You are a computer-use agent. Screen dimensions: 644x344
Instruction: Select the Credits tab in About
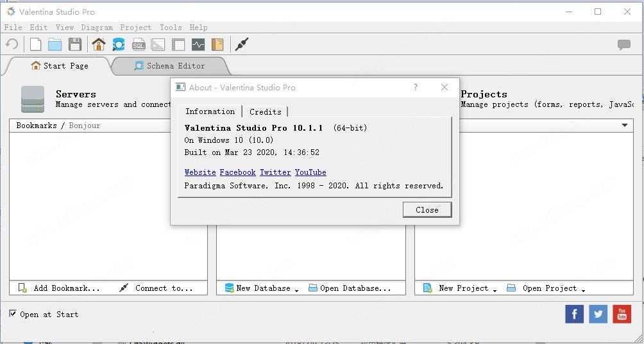click(266, 111)
